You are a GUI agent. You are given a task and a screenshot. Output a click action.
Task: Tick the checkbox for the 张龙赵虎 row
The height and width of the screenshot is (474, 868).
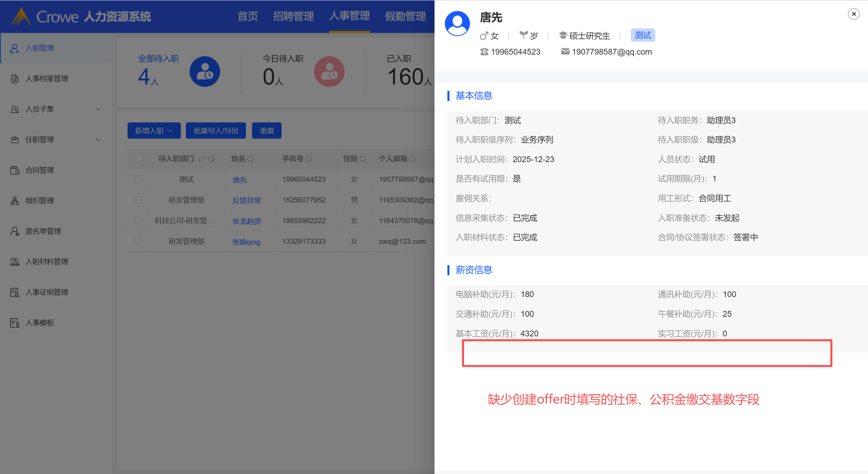tap(138, 221)
